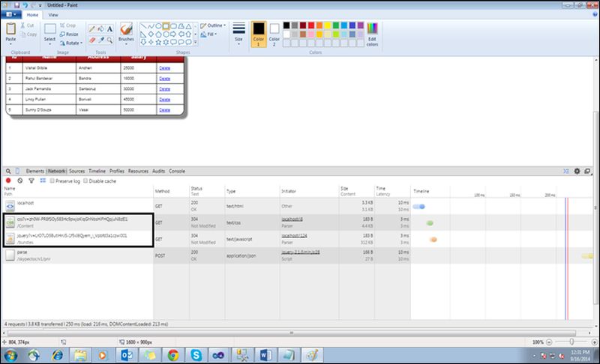The width and height of the screenshot is (600, 364).
Task: Click the Crop command
Action: 67,25
